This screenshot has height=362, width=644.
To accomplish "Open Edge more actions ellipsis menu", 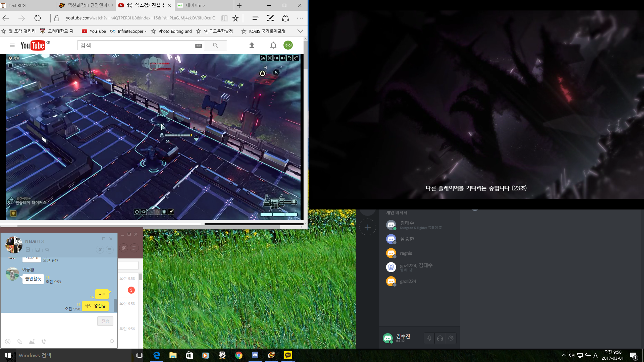I will point(300,18).
